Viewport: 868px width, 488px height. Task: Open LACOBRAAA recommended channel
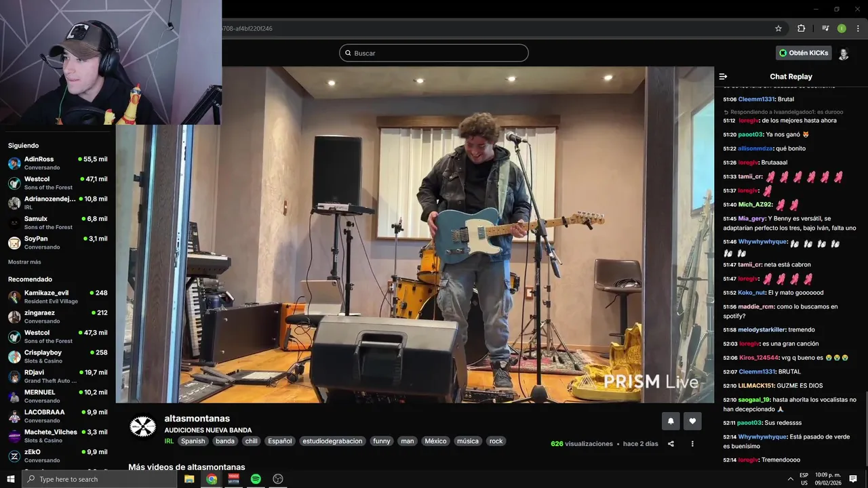point(58,415)
